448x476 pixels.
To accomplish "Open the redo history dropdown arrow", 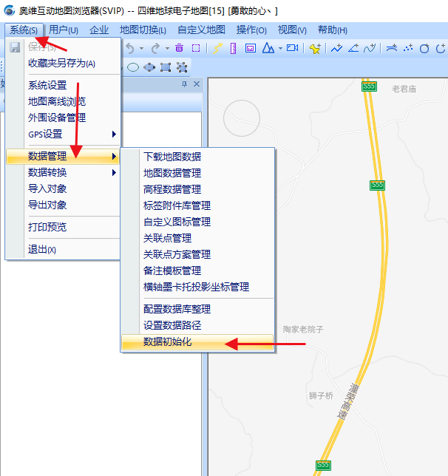I will 167,49.
